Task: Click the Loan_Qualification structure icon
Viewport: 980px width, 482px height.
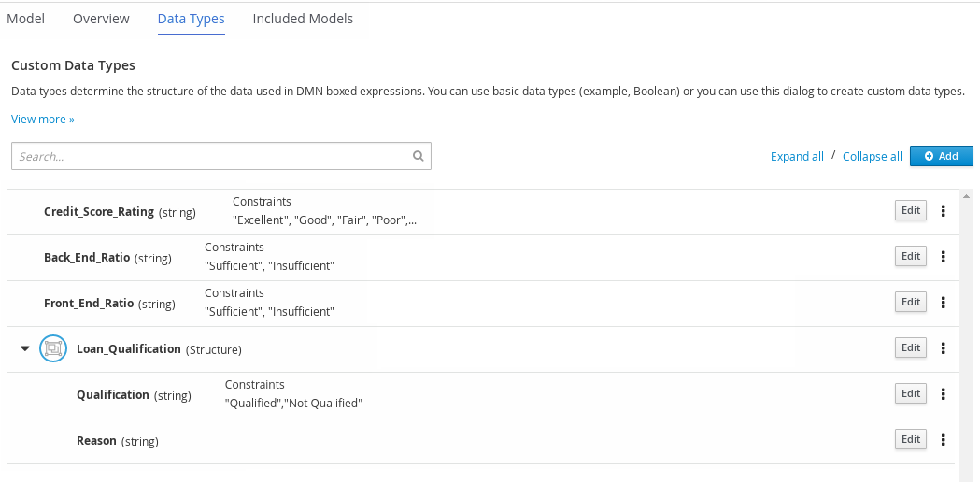Action: pos(52,349)
